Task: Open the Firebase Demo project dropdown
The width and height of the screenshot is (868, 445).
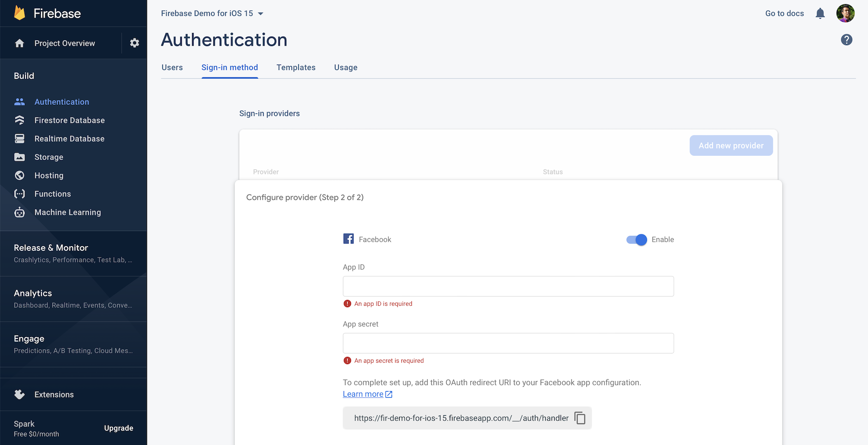Action: [212, 14]
